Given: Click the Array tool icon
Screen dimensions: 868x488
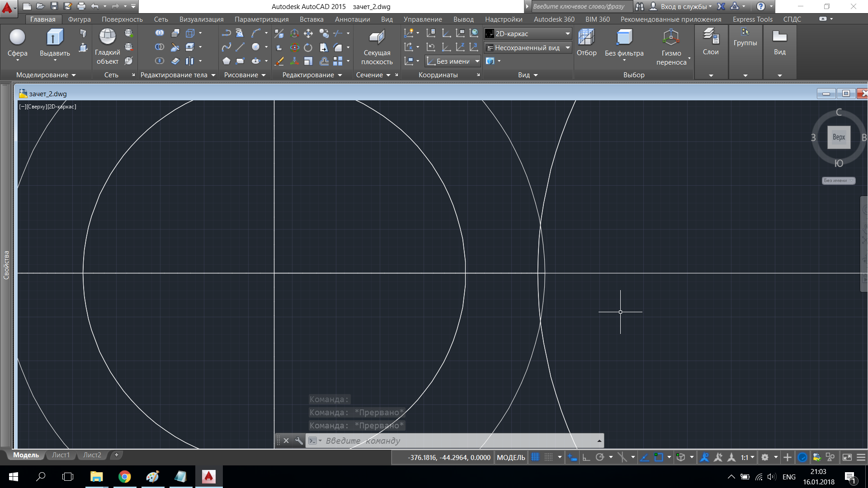Looking at the screenshot, I should click(x=338, y=61).
